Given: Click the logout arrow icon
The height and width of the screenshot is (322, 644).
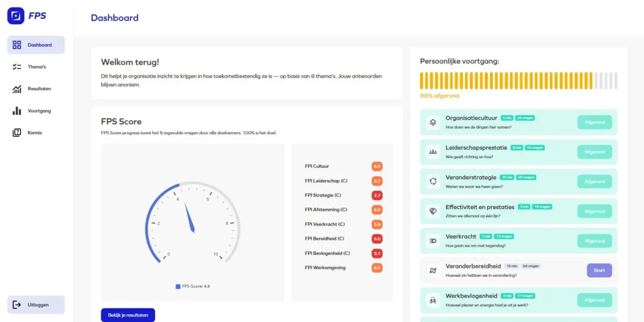Looking at the screenshot, I should click(x=17, y=305).
